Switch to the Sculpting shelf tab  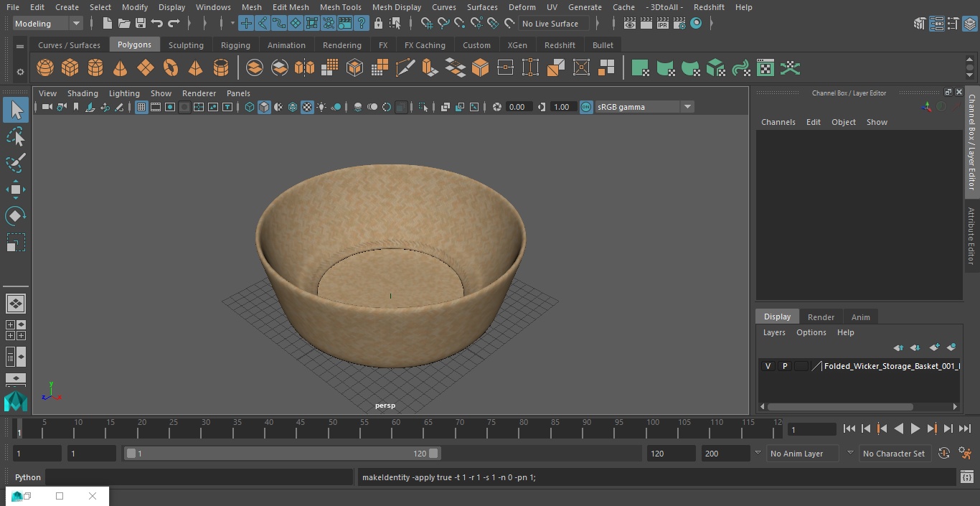point(186,45)
